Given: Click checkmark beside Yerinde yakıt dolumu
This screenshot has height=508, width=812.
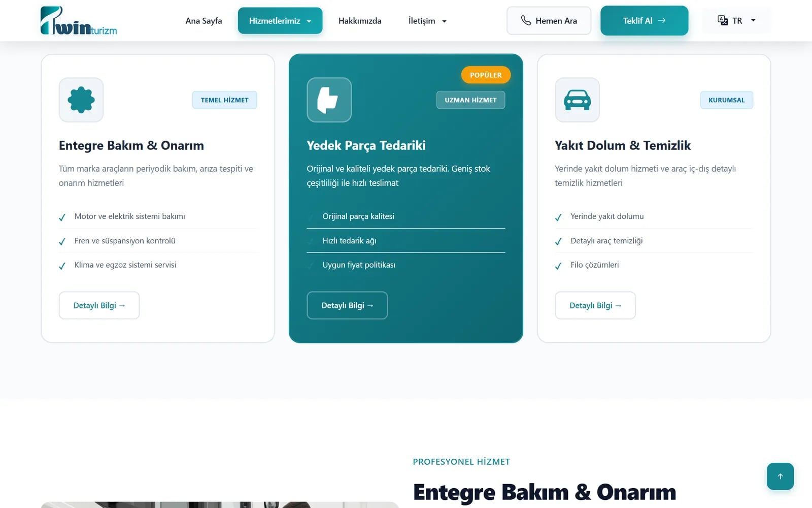Looking at the screenshot, I should [558, 217].
